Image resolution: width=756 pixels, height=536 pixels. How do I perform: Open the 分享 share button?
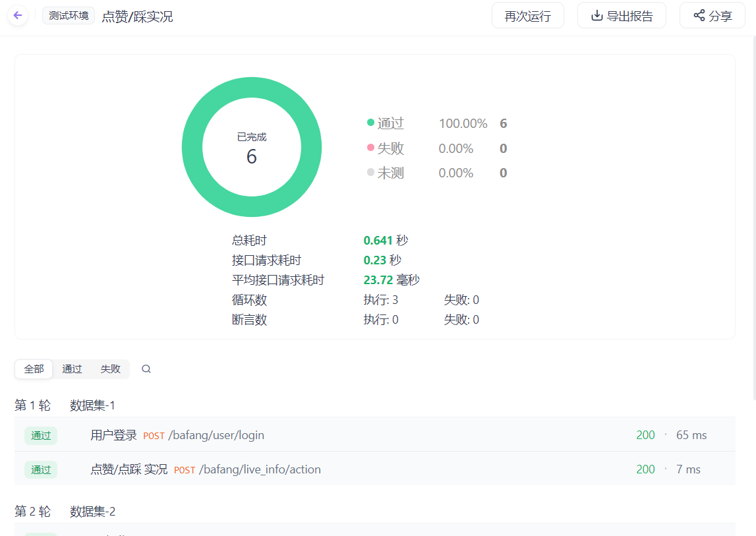712,16
